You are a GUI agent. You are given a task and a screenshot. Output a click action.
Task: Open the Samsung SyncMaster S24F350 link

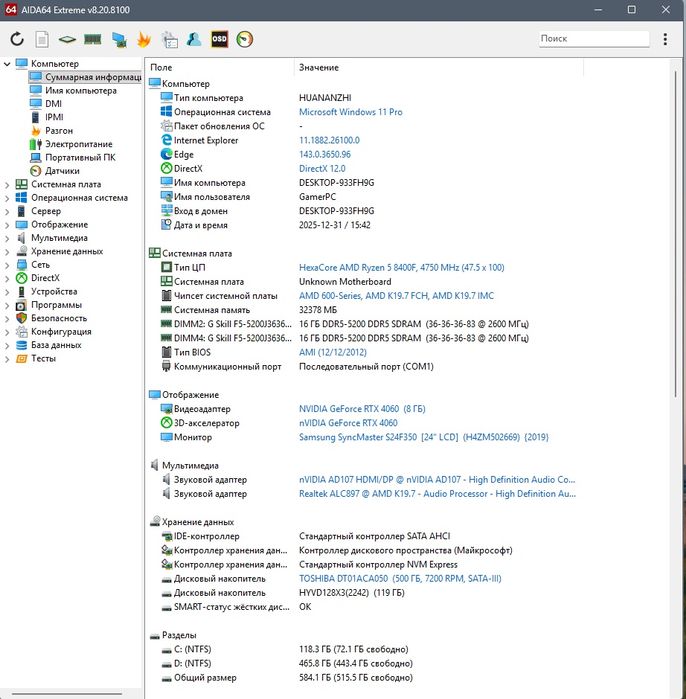click(423, 437)
